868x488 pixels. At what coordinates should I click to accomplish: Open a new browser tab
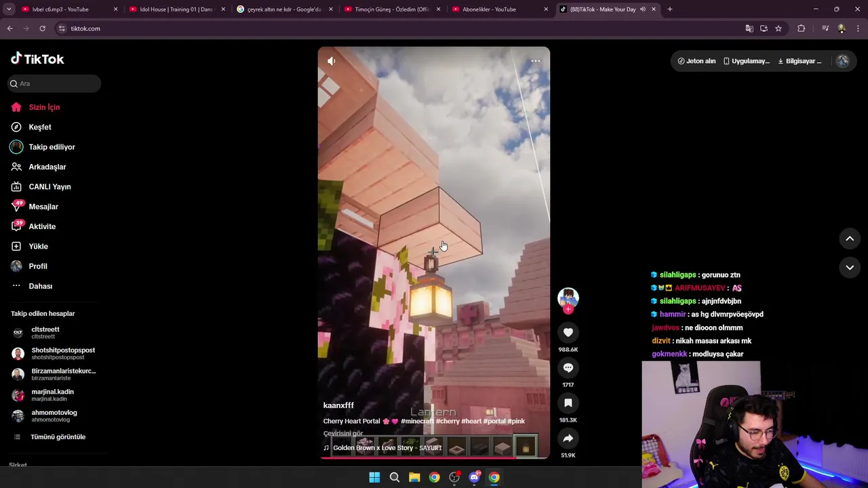[x=670, y=9]
